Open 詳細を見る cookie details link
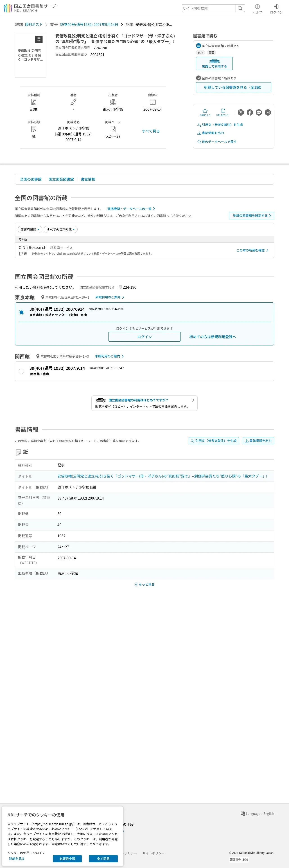 (17, 859)
